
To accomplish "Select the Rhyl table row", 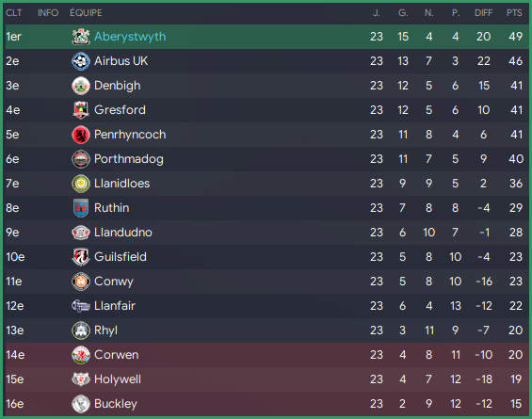I will (267, 330).
